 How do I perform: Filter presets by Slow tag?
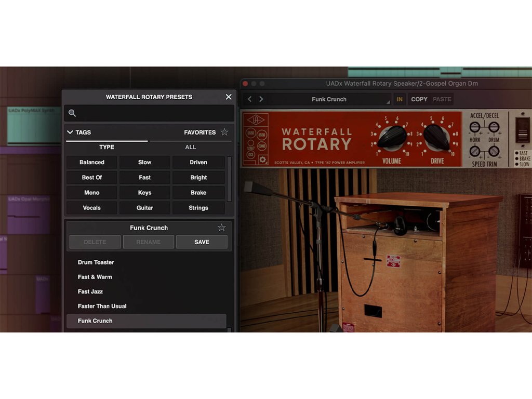click(145, 162)
